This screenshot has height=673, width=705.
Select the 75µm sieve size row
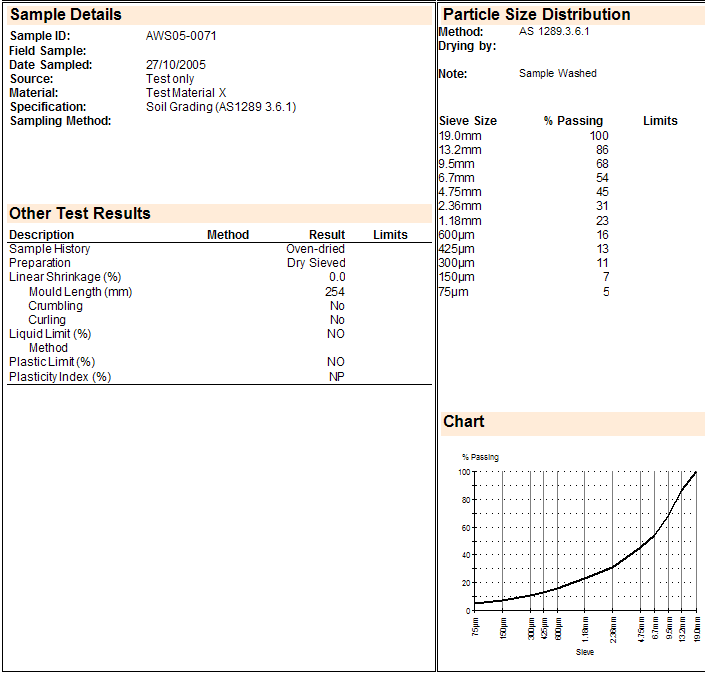[453, 292]
